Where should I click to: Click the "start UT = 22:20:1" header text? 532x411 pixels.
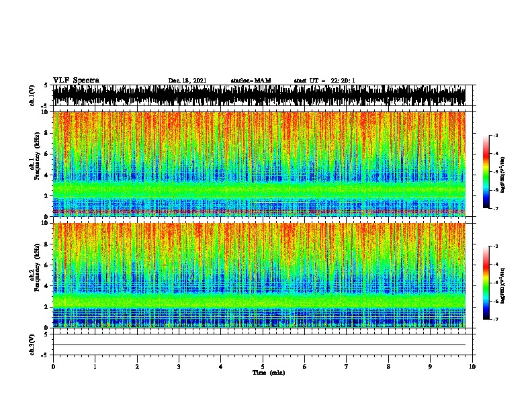tap(324, 81)
